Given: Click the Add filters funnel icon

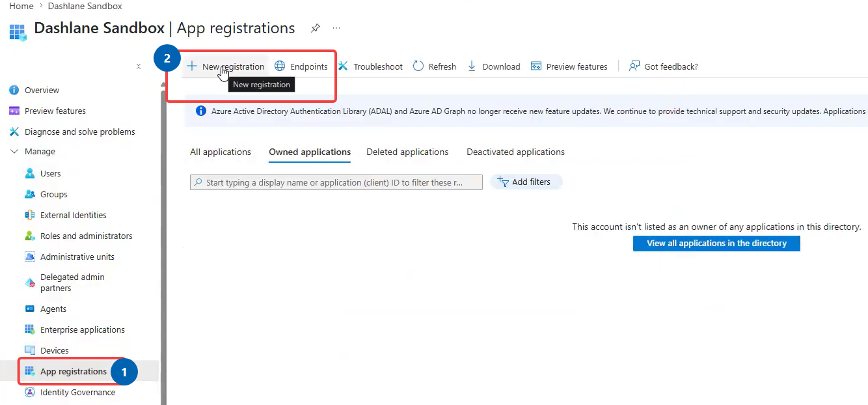Looking at the screenshot, I should click(502, 182).
